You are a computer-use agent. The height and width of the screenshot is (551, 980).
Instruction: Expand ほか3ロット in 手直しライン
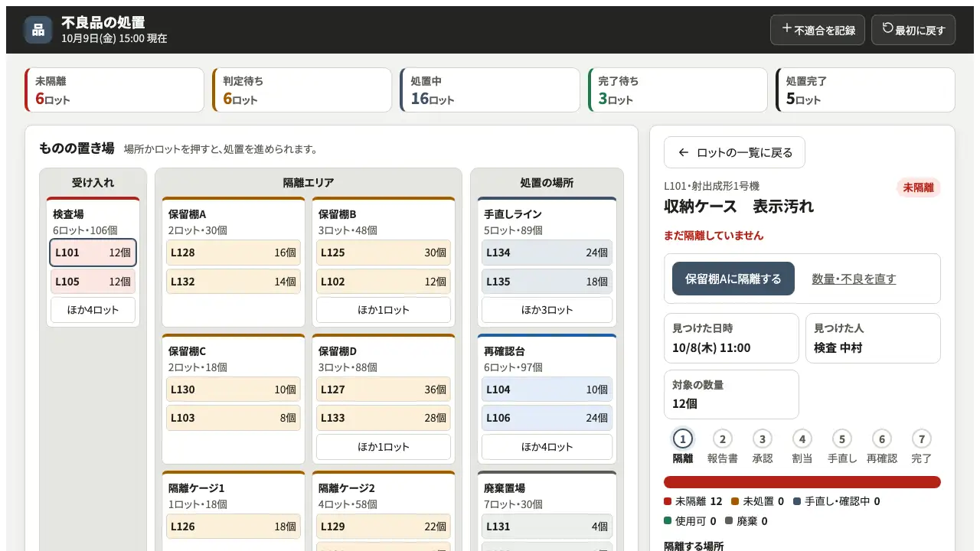[x=547, y=310]
